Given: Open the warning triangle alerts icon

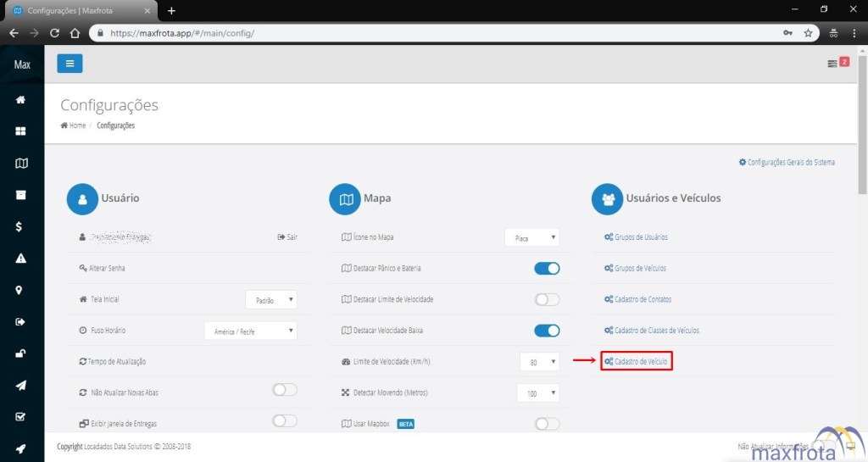Looking at the screenshot, I should [21, 259].
